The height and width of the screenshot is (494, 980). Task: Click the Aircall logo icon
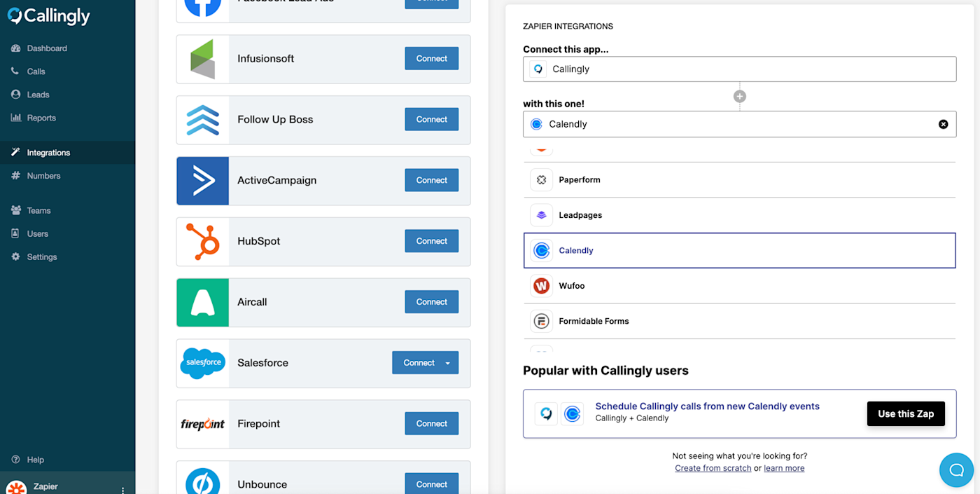click(x=202, y=302)
